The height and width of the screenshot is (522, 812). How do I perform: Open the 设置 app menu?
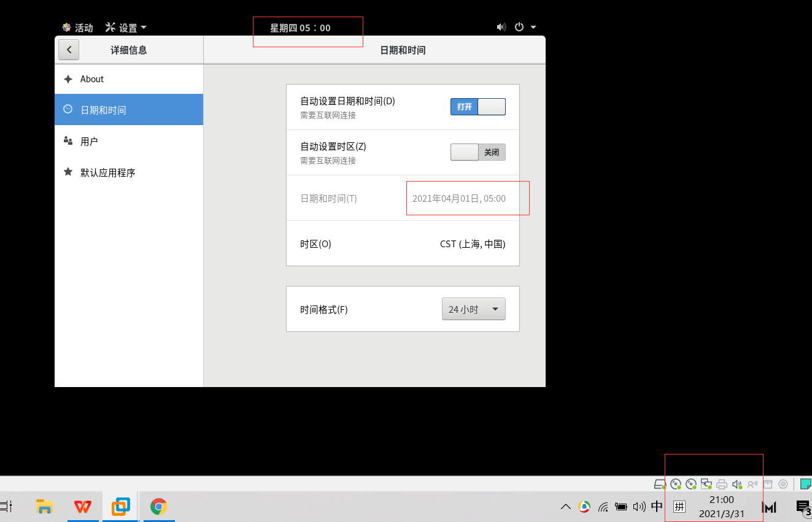click(x=126, y=28)
